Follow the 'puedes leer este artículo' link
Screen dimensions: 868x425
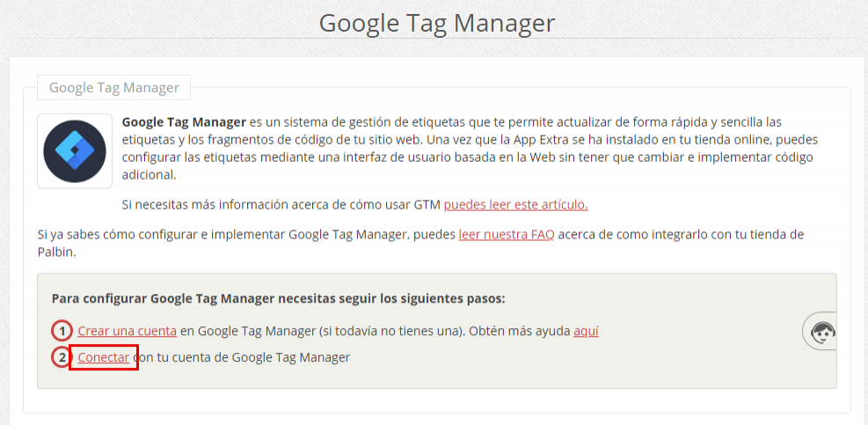[515, 205]
